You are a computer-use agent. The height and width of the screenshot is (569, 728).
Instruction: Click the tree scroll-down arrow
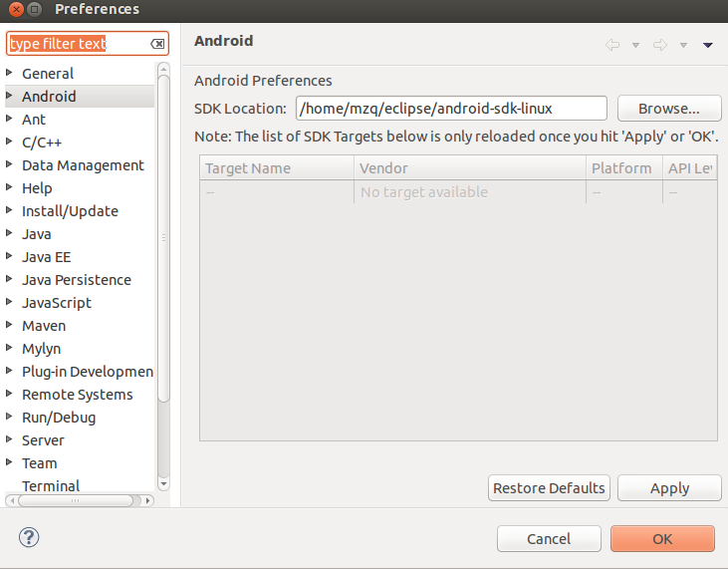click(163, 483)
